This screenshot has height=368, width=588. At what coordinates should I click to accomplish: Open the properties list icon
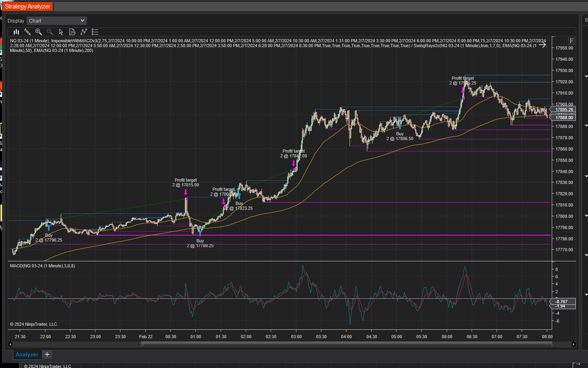coord(95,32)
